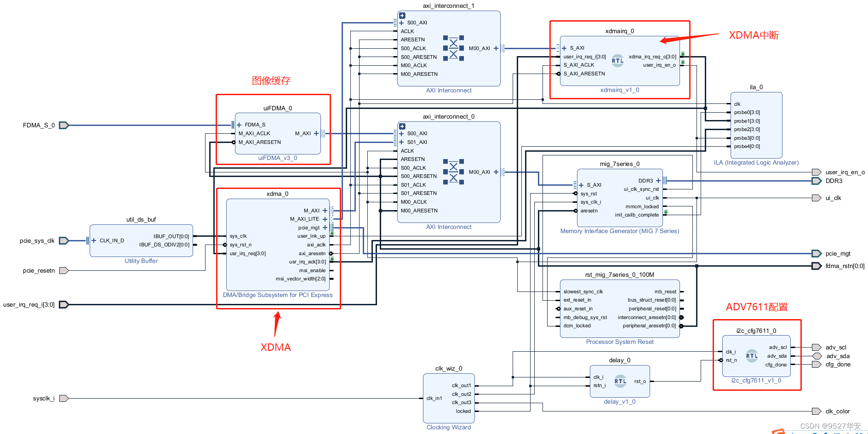Click probe0[3:0] pin on ila_0
The image size is (868, 434).
pos(747,113)
